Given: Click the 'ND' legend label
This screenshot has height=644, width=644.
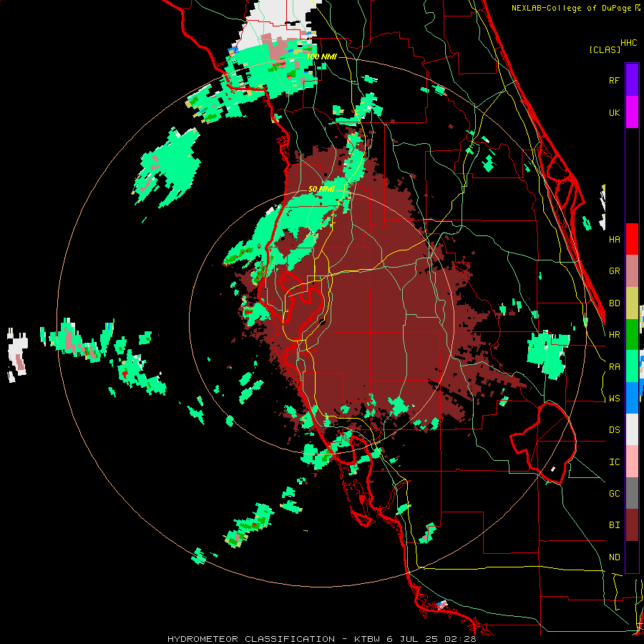Looking at the screenshot, I should pos(614,557).
